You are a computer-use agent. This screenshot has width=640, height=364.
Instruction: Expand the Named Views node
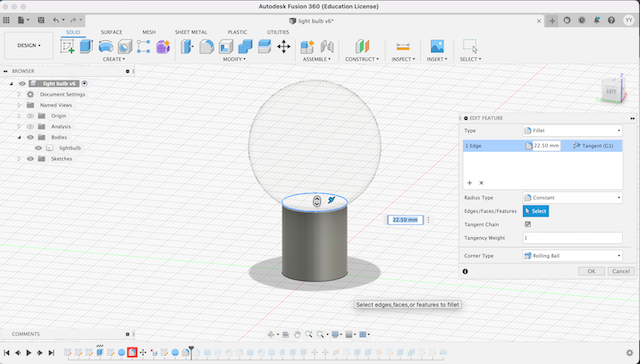(x=19, y=105)
